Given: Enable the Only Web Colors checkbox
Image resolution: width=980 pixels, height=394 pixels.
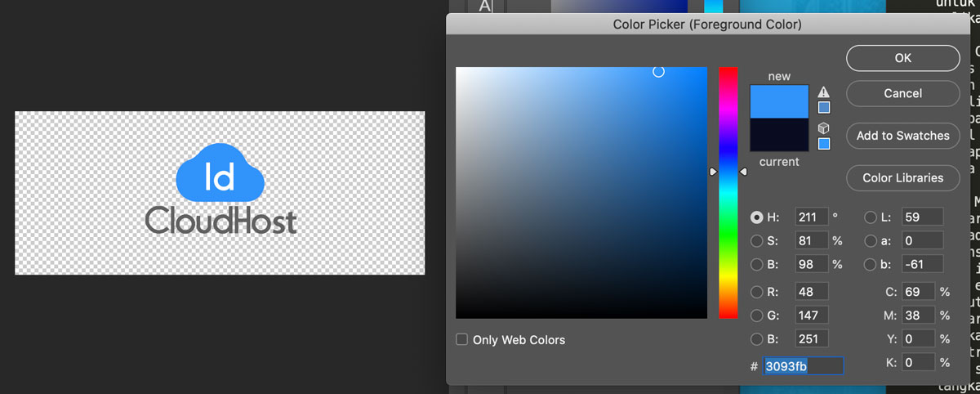Looking at the screenshot, I should pos(462,339).
